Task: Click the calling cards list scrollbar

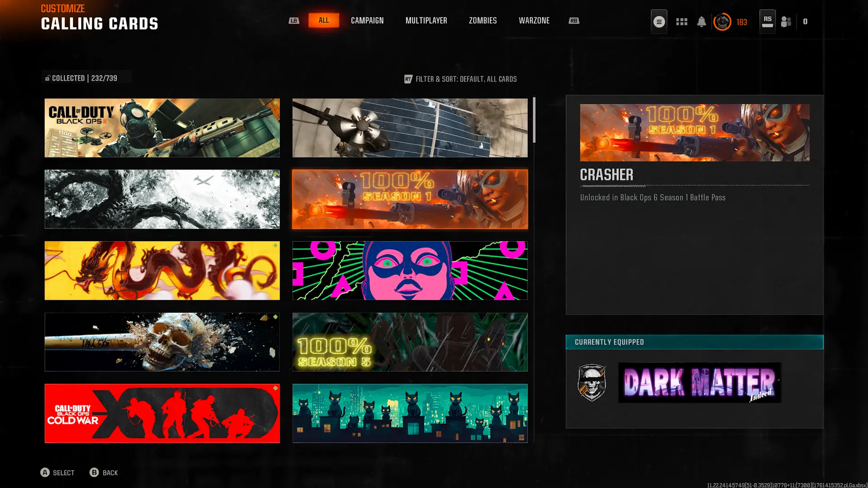Action: 534,120
